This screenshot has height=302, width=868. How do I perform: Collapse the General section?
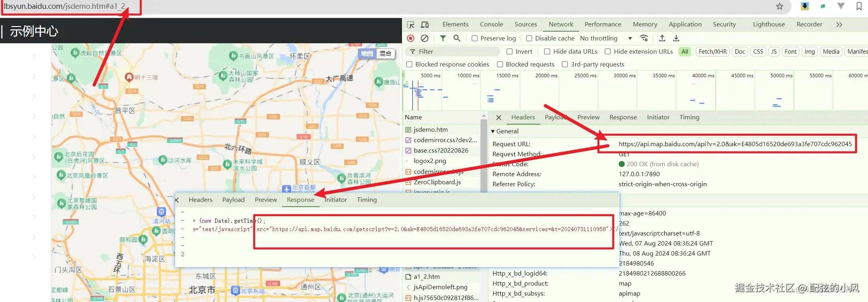(x=505, y=131)
